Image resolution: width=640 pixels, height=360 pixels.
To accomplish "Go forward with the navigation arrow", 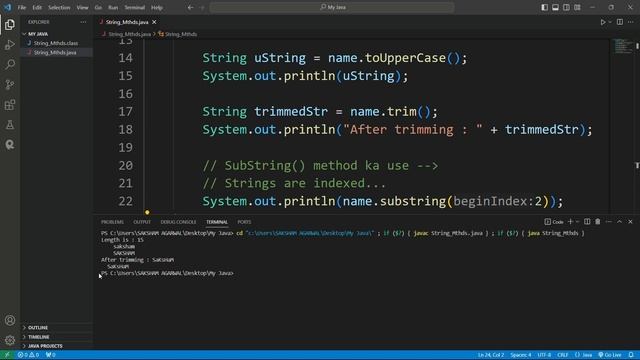I will [202, 7].
